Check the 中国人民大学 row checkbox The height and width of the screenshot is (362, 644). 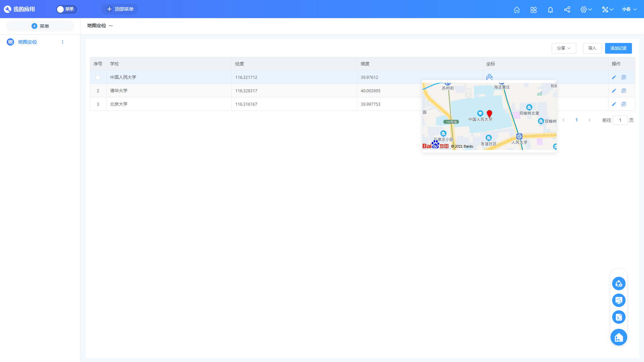point(98,77)
